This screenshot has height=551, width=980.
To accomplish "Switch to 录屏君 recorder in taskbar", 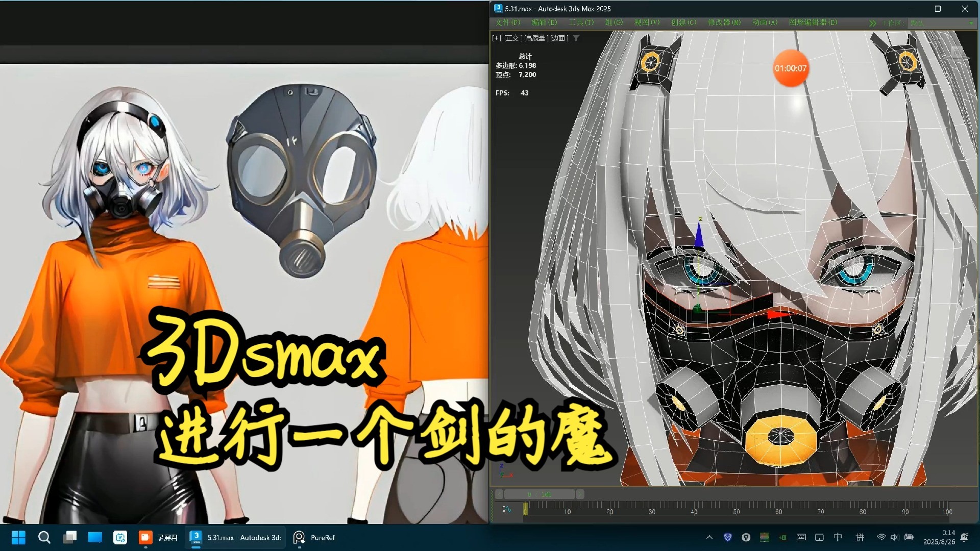I will point(158,537).
